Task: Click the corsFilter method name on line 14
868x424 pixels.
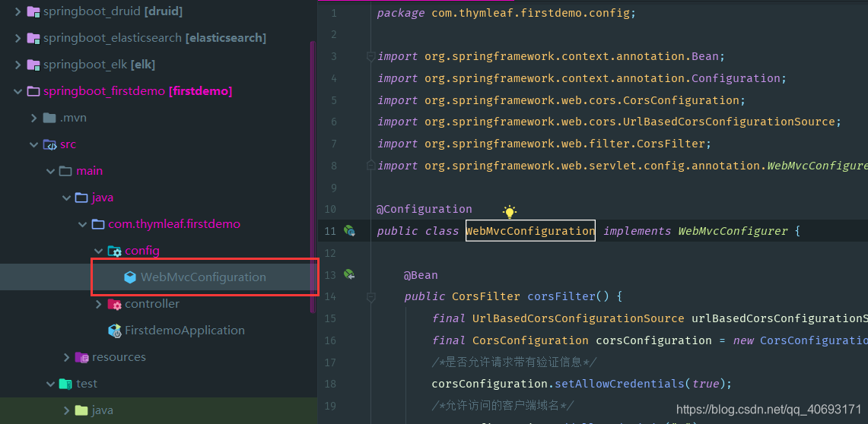Action: [x=561, y=296]
